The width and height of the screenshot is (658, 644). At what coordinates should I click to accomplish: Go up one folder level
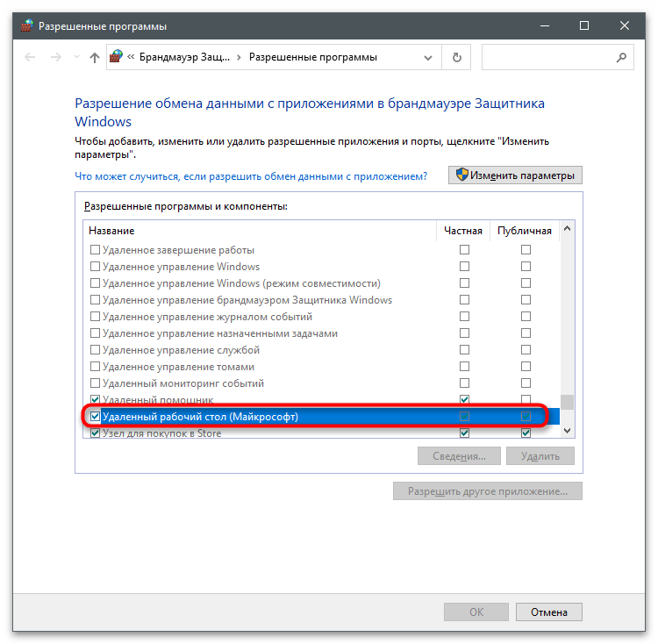[95, 58]
